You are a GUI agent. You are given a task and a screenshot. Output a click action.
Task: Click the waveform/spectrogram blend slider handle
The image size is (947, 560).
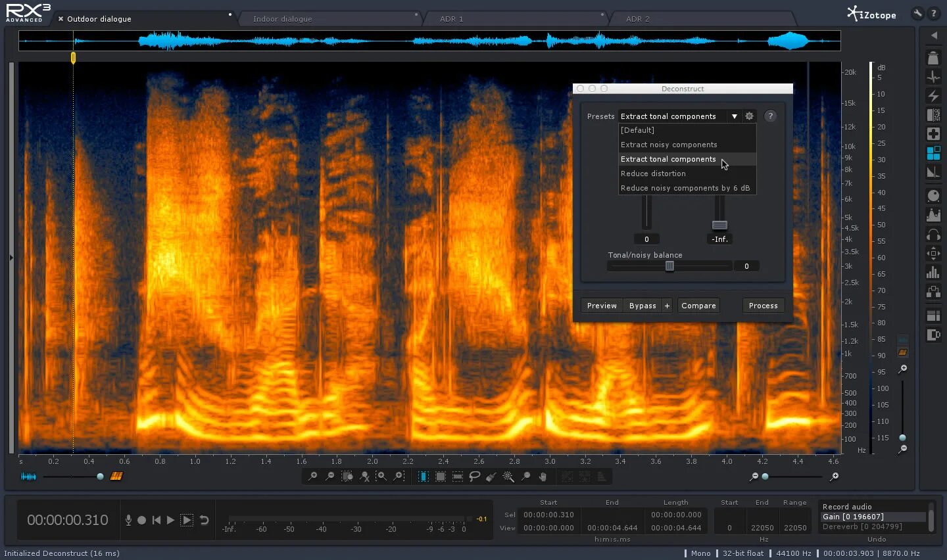click(100, 477)
